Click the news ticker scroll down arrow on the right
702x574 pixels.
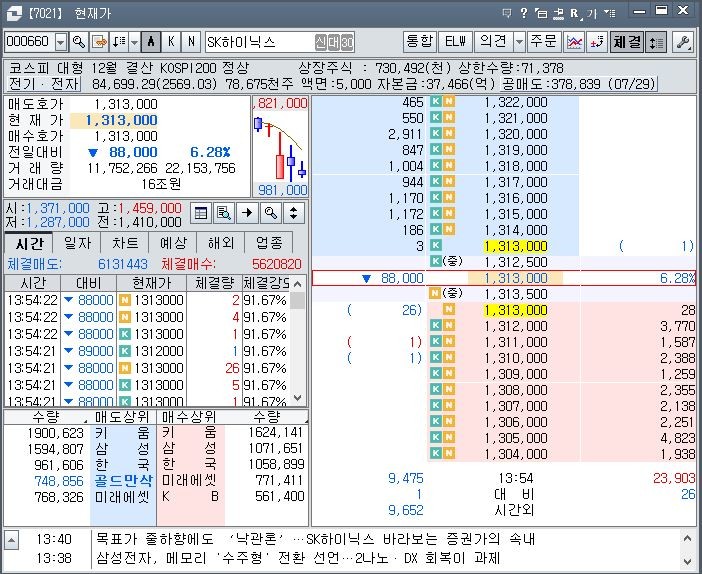point(687,560)
